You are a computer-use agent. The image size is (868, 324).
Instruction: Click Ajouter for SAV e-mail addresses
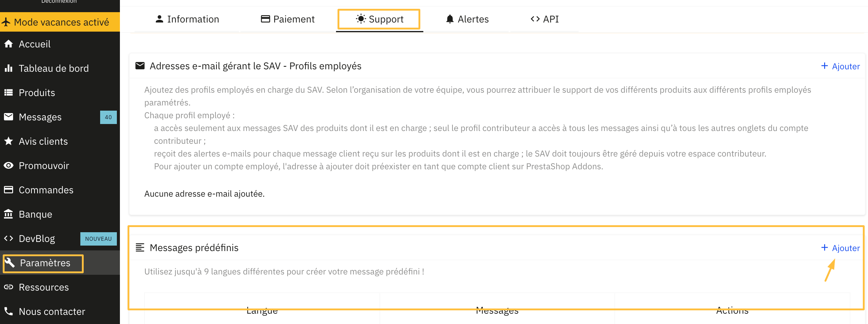(840, 66)
